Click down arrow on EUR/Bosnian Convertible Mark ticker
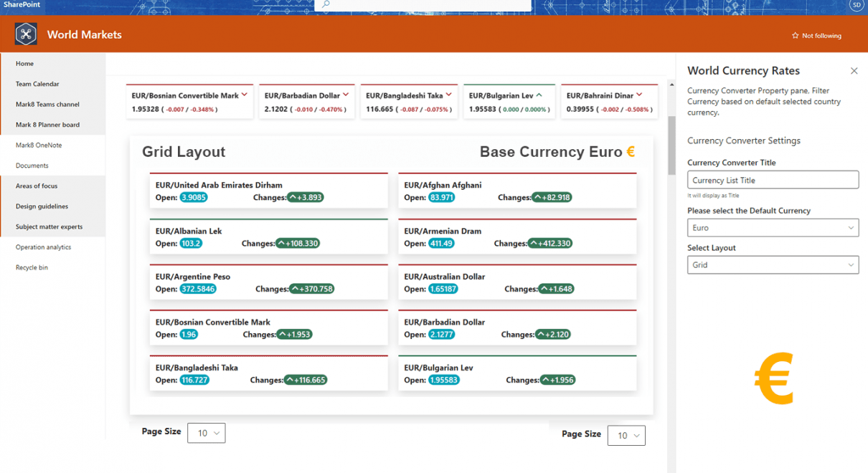The width and height of the screenshot is (868, 473). (245, 95)
